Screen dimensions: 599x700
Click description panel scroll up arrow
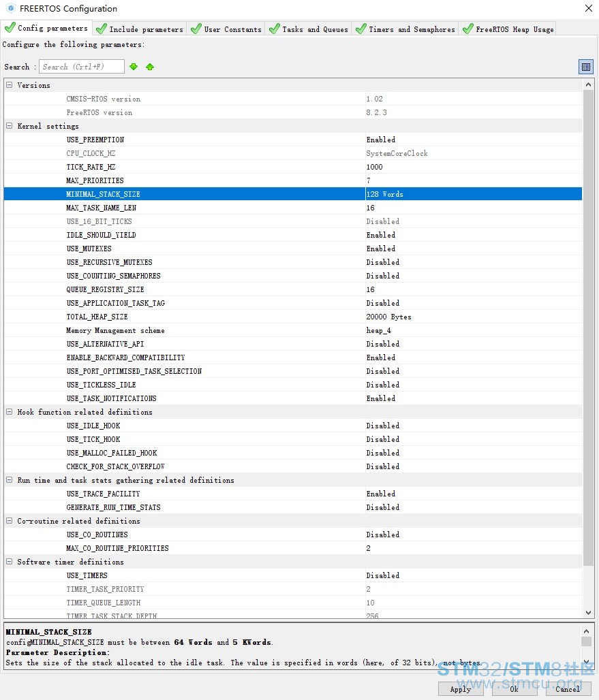[x=586, y=631]
